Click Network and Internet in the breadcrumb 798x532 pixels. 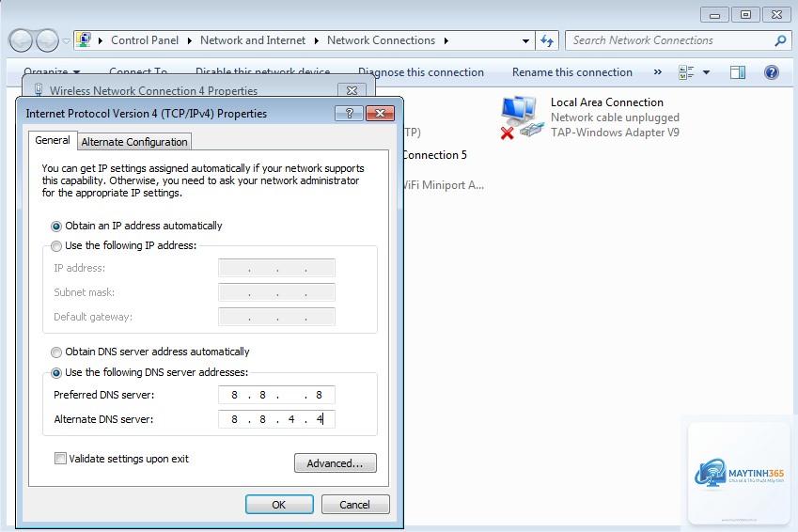pos(253,40)
